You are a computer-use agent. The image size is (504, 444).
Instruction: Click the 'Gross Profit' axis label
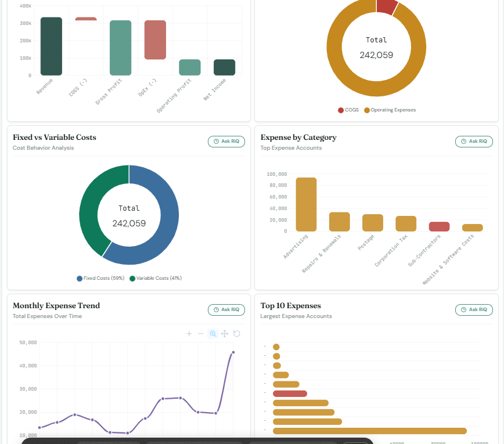coord(109,92)
